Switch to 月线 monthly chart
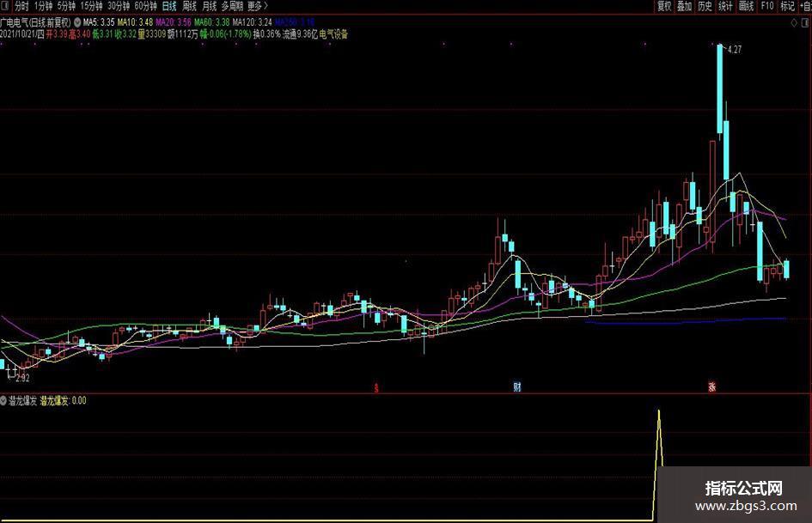Screen dimensions: 812x523 coord(209,6)
